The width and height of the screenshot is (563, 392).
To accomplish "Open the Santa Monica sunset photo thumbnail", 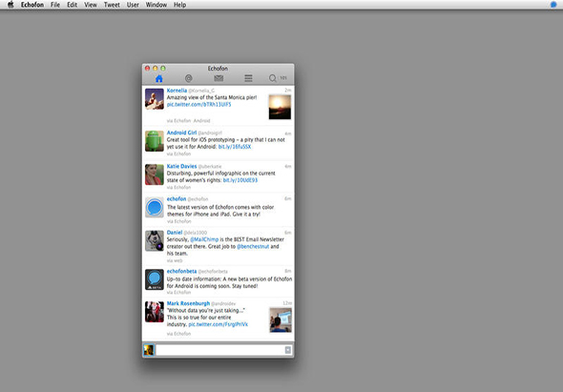I will coord(280,107).
